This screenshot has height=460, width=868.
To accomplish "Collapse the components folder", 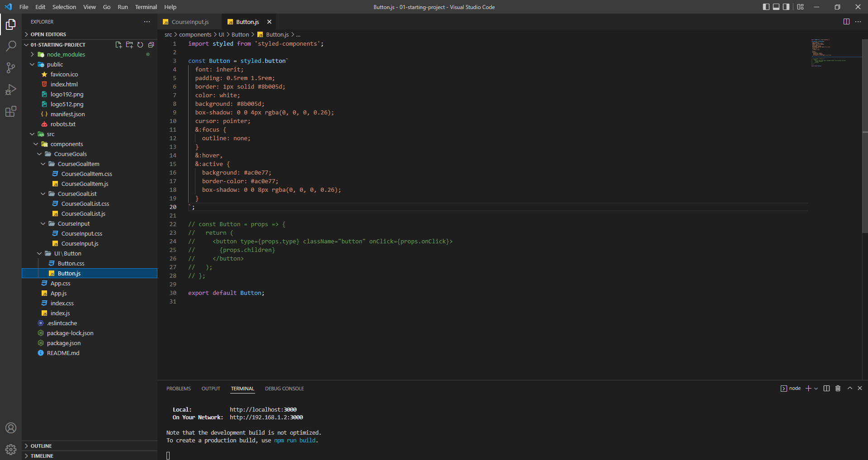I will [x=90, y=144].
